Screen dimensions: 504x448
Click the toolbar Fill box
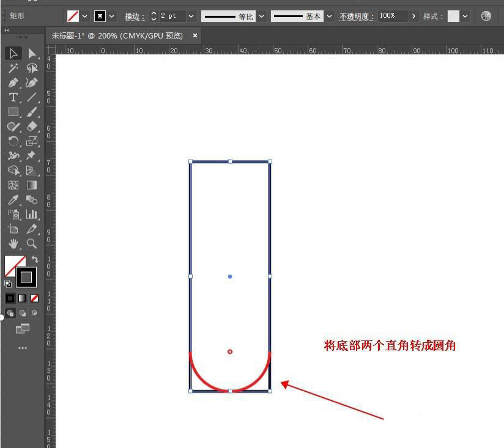click(x=13, y=264)
